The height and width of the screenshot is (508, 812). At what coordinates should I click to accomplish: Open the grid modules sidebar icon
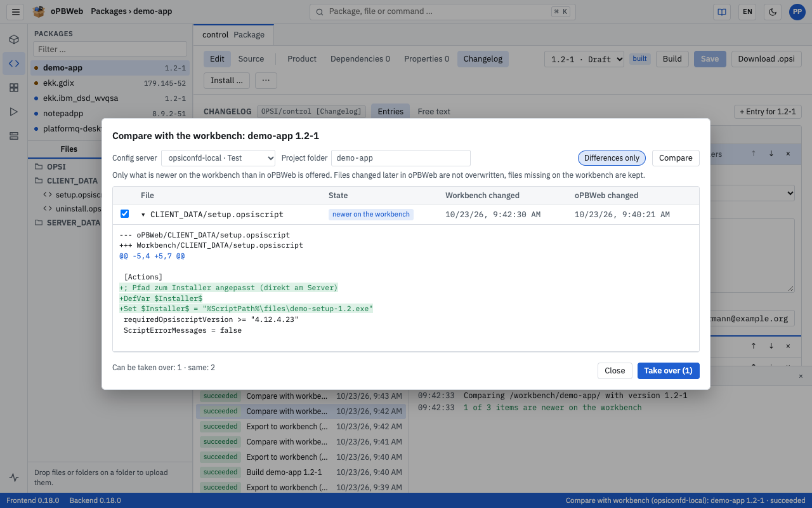tap(14, 88)
